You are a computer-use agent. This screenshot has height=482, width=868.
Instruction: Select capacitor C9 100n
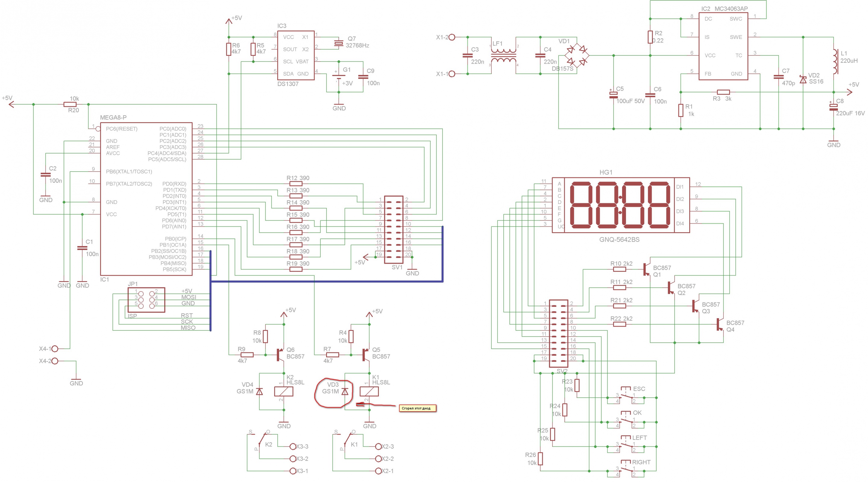[363, 77]
